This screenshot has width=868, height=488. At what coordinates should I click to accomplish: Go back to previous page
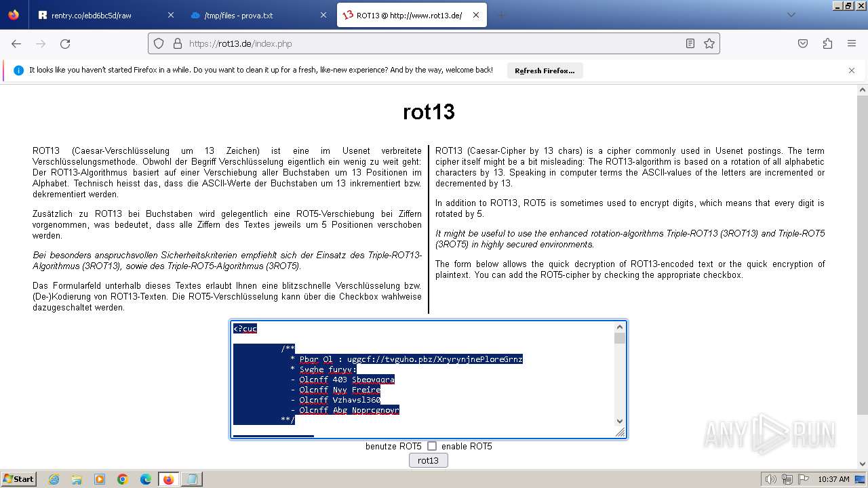(x=16, y=43)
